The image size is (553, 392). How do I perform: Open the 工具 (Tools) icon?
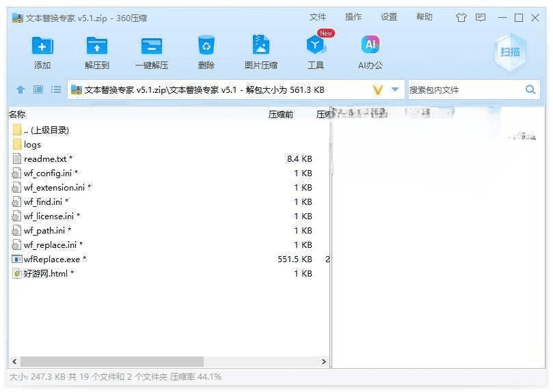[315, 46]
